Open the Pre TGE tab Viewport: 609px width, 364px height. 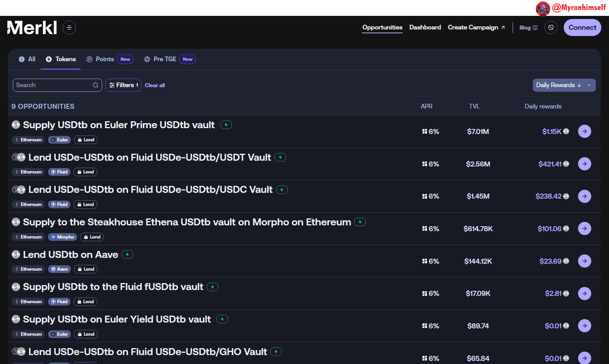170,59
